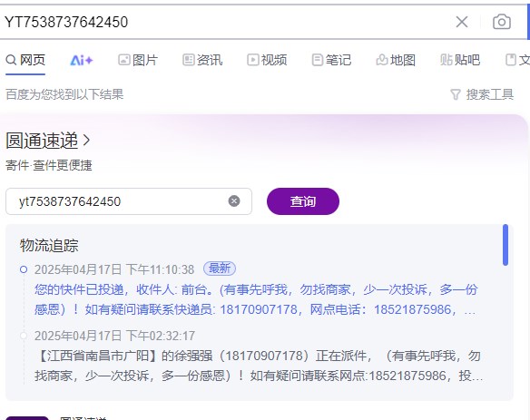Viewport: 530px width, 420px height.
Task: Select the 网页 tab
Action: (25, 60)
